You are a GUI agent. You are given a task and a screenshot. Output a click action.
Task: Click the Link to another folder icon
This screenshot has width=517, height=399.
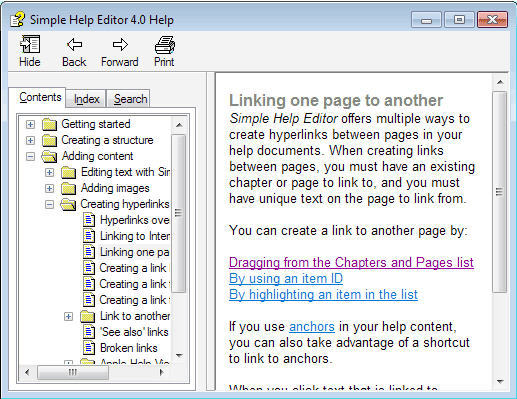(88, 316)
